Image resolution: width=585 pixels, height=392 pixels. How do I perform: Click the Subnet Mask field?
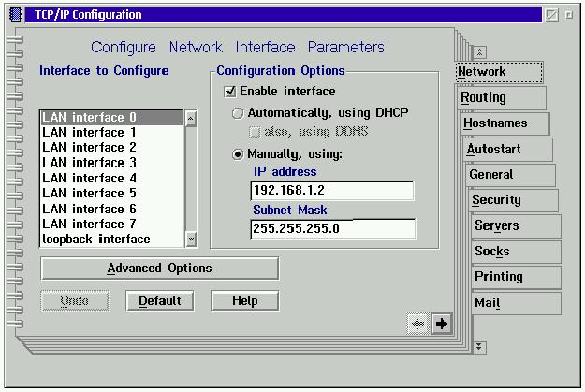tap(332, 229)
